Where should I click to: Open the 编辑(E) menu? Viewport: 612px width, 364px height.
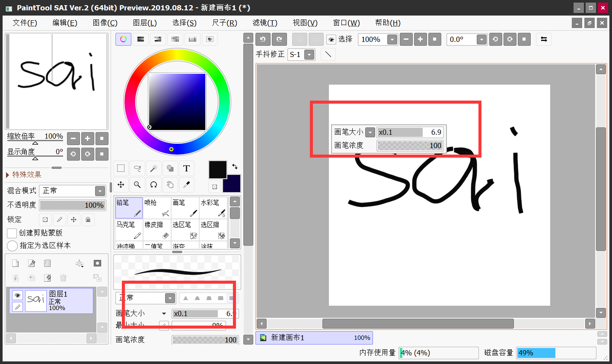(x=65, y=23)
